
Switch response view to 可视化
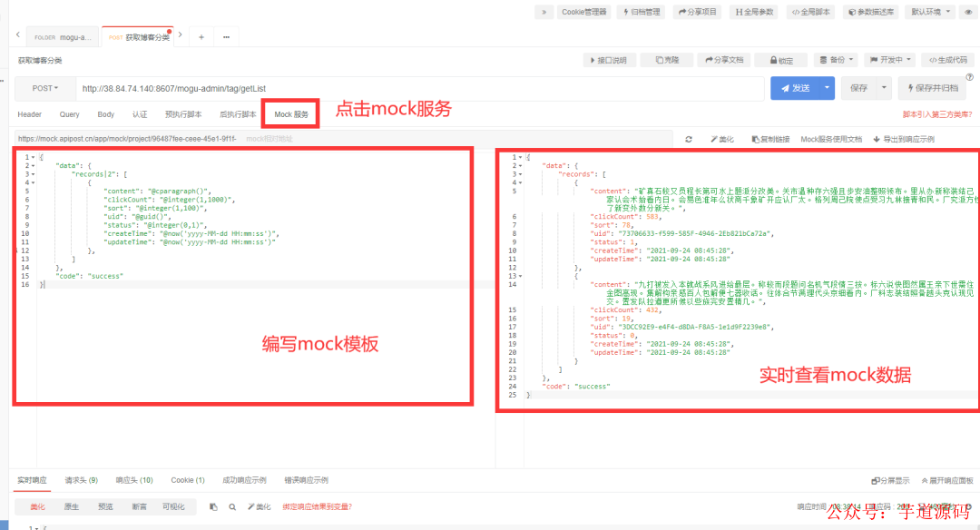[x=173, y=507]
